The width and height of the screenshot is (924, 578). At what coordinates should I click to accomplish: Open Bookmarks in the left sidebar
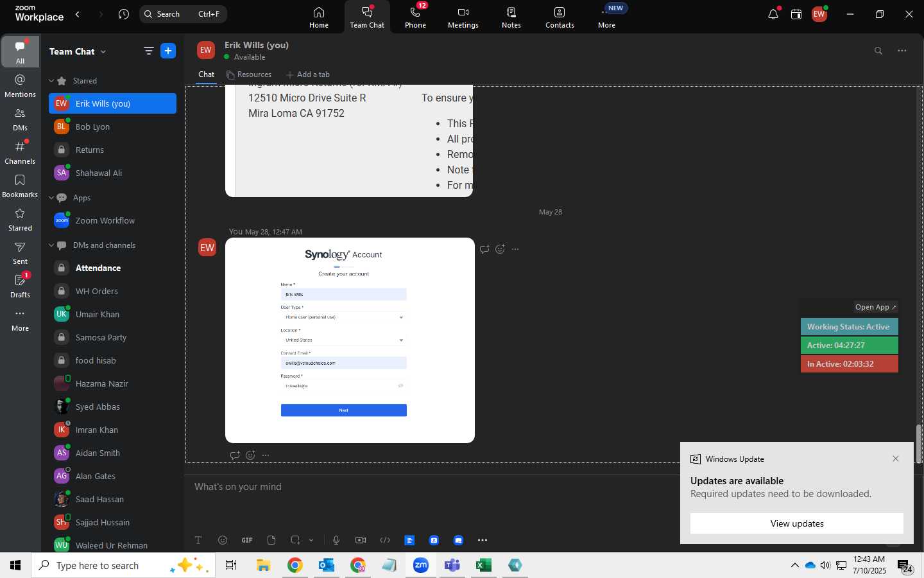(20, 186)
